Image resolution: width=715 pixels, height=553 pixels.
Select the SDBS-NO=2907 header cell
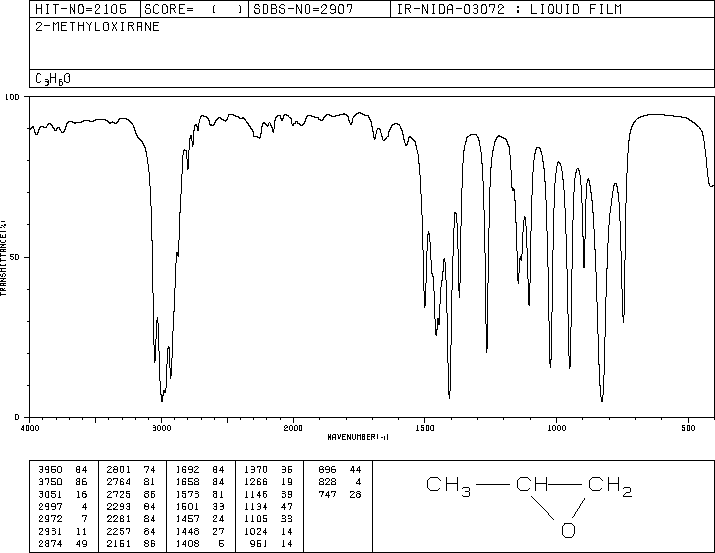pyautogui.click(x=303, y=9)
